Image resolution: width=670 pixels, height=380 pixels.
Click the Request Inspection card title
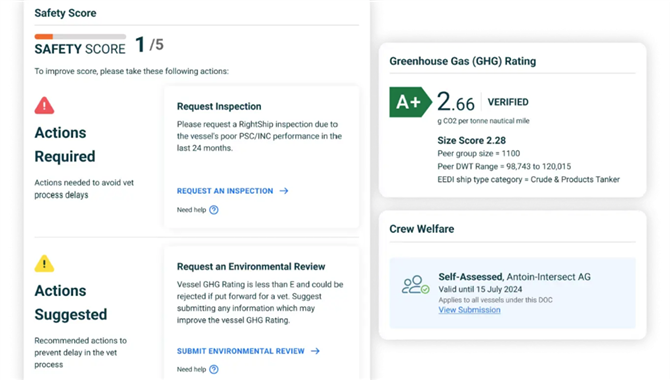(x=219, y=106)
